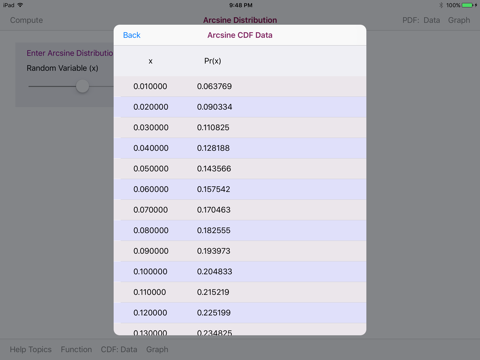480x360 pixels.
Task: Open CDF: Data in the bottom bar
Action: coord(119,349)
